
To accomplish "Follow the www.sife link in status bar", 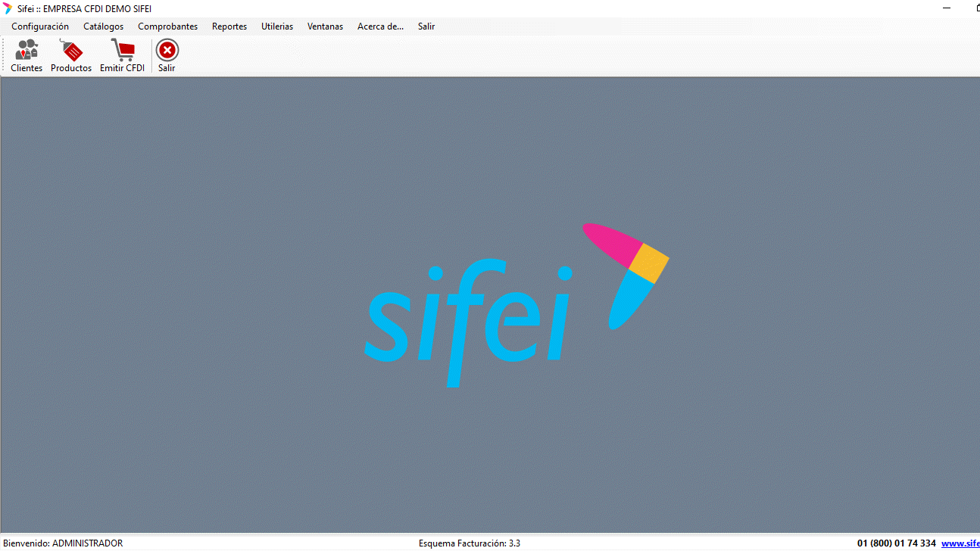I will (960, 543).
